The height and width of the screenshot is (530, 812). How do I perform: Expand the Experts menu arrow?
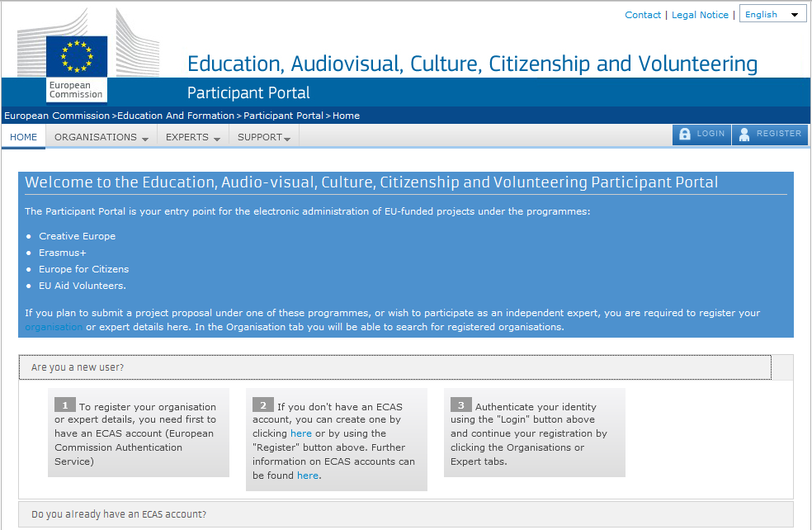point(216,139)
